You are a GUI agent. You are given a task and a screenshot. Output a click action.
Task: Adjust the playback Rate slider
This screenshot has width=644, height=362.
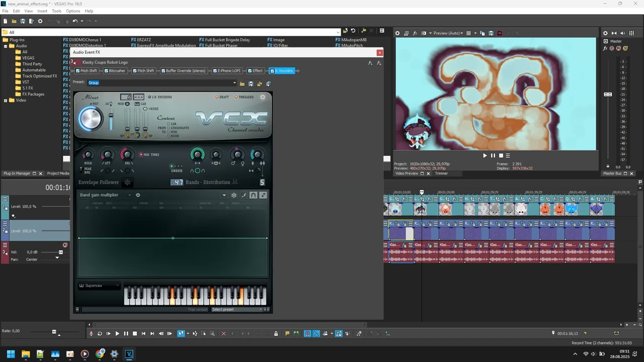54,331
